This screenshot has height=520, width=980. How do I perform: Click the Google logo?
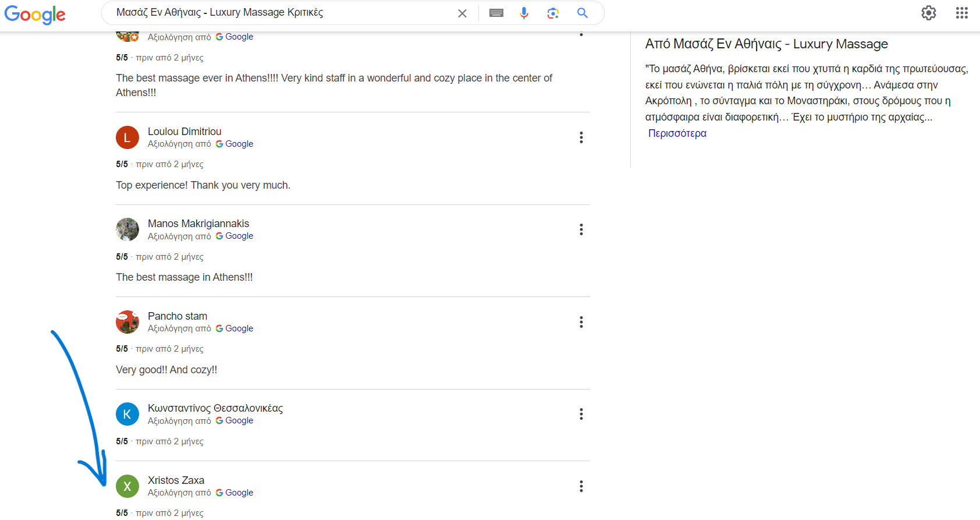(x=35, y=14)
